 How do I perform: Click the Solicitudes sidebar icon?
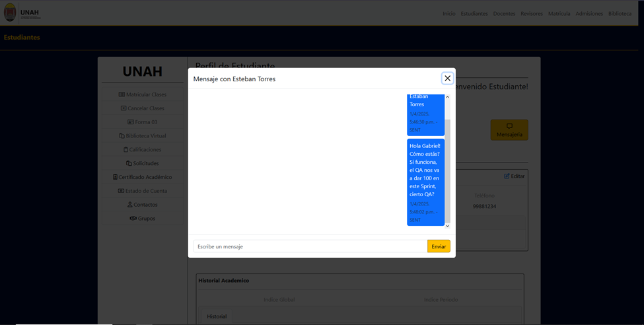129,164
